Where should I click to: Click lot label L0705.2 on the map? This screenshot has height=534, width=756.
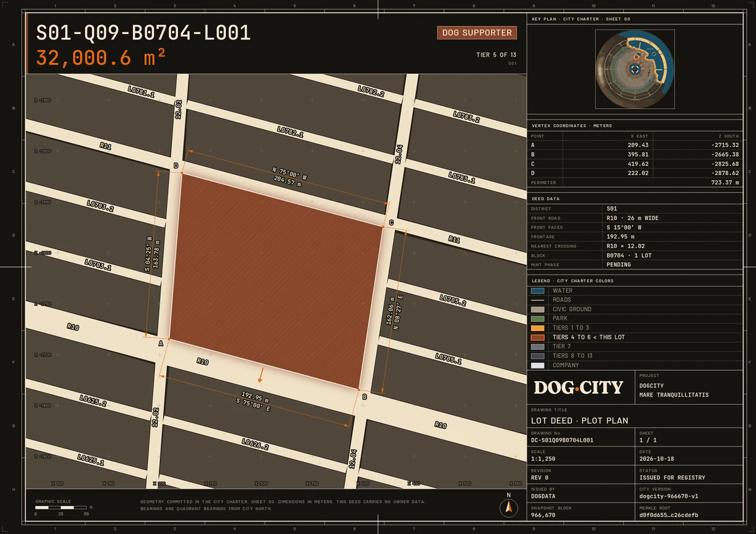[x=453, y=300]
